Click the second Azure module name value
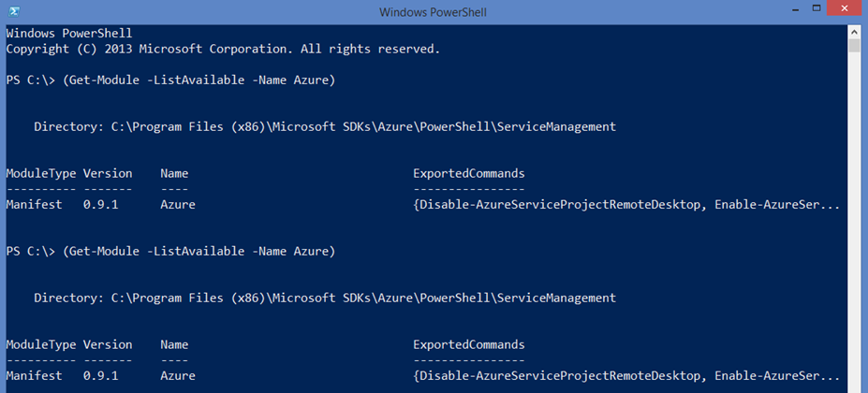The width and height of the screenshot is (868, 393). tap(178, 376)
